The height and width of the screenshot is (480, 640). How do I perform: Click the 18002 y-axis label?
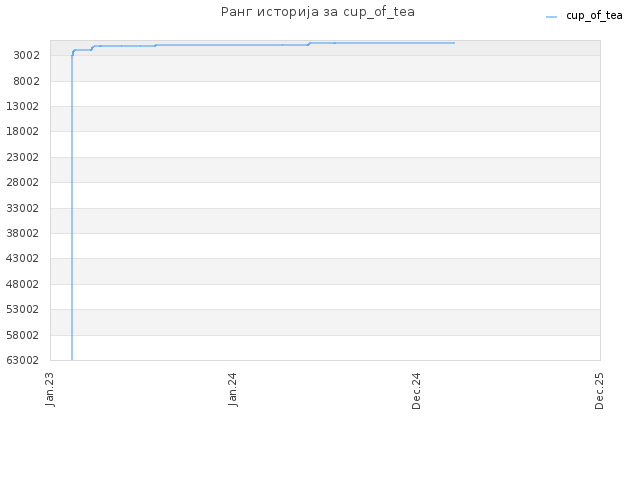pyautogui.click(x=23, y=131)
